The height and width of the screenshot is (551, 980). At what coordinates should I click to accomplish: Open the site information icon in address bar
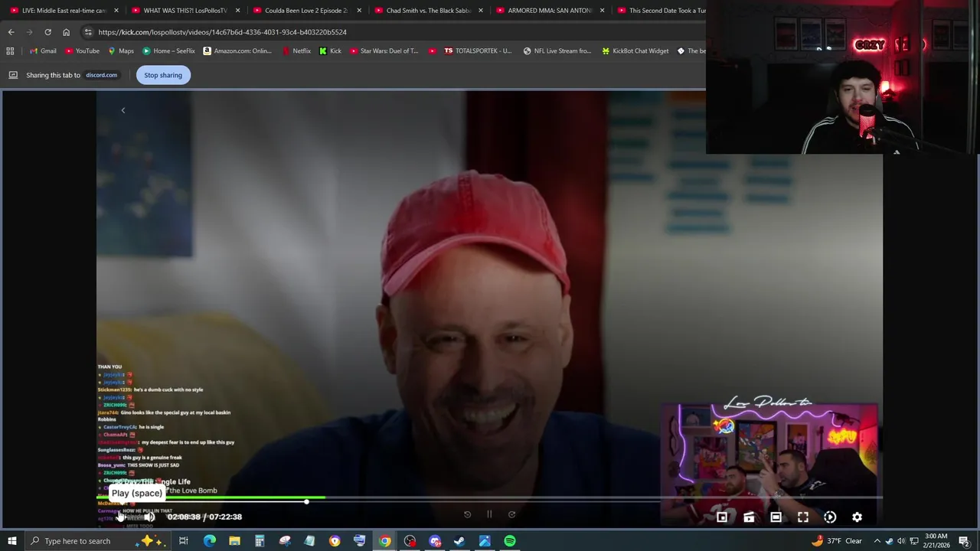[88, 32]
